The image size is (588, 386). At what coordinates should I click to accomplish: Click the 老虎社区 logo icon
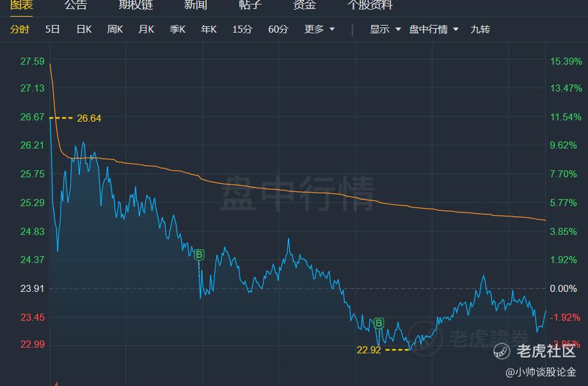click(502, 351)
